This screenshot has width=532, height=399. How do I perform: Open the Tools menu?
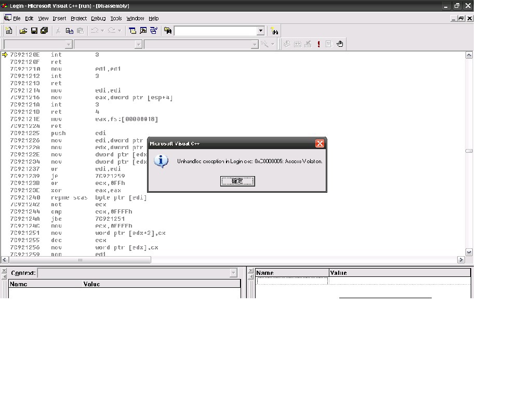coord(116,18)
